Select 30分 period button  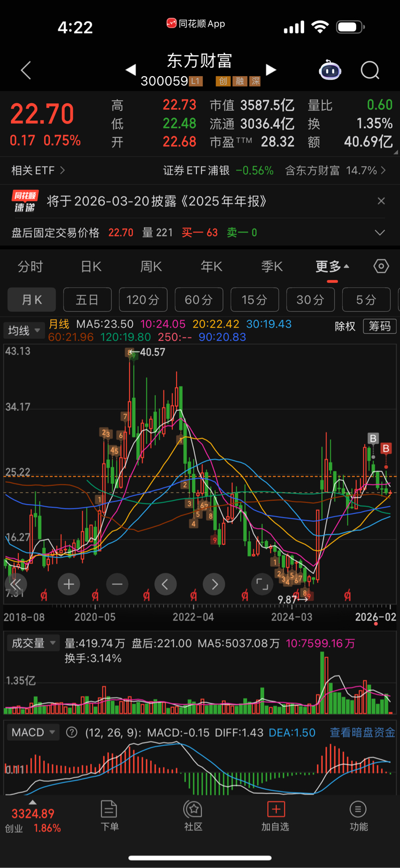click(x=310, y=300)
